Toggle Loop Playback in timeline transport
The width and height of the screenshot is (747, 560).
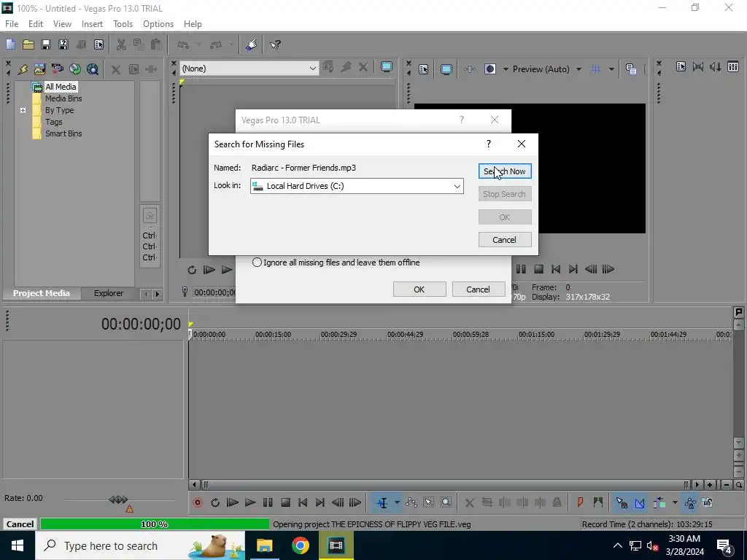(215, 502)
